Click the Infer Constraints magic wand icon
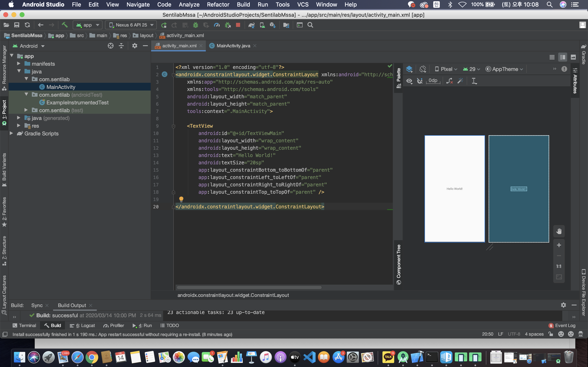The width and height of the screenshot is (588, 367). pos(460,81)
